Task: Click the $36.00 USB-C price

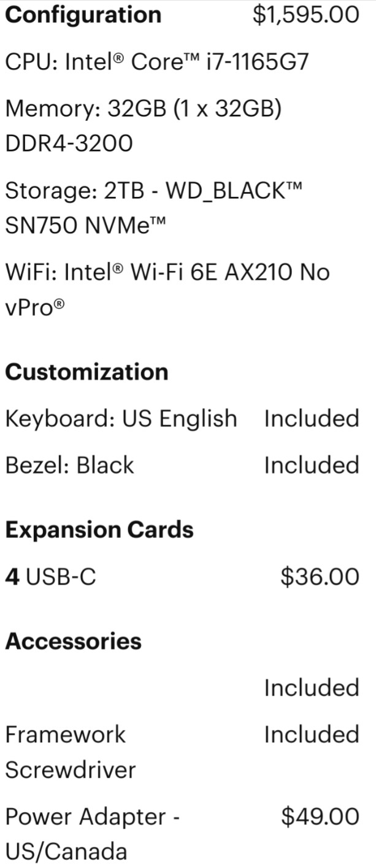Action: coord(320,577)
